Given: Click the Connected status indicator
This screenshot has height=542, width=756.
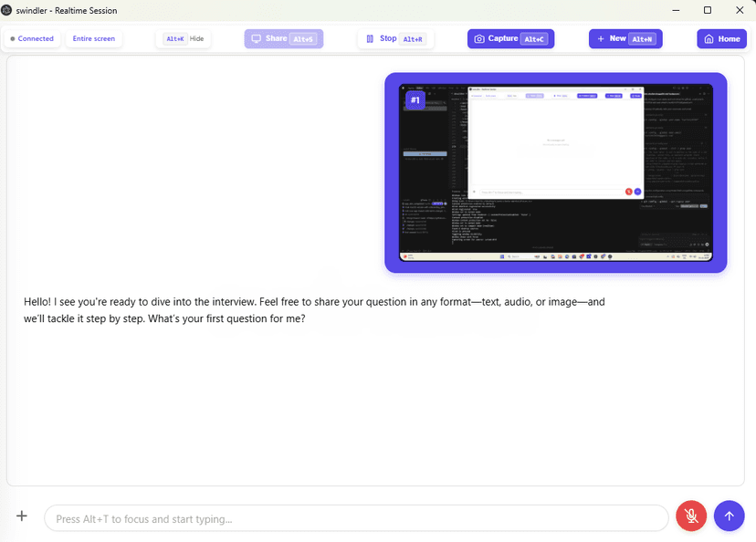Looking at the screenshot, I should click(33, 39).
